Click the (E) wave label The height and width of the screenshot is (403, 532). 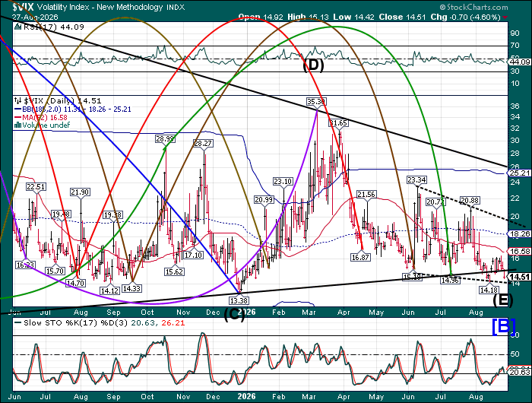pos(502,300)
